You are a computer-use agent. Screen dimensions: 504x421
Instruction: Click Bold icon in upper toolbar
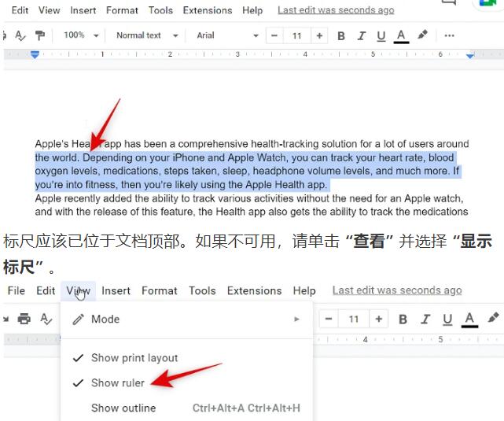pyautogui.click(x=341, y=35)
